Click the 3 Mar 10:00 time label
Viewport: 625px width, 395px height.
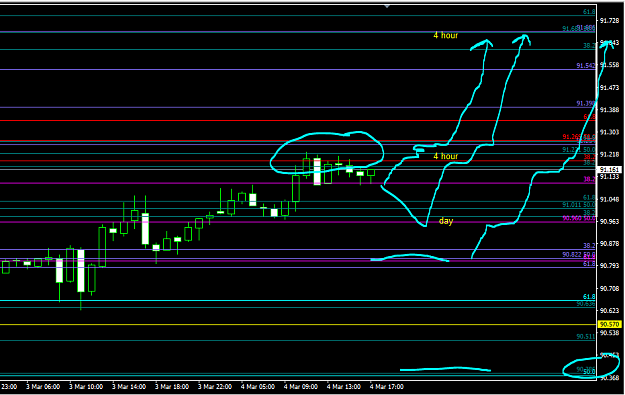pyautogui.click(x=86, y=387)
